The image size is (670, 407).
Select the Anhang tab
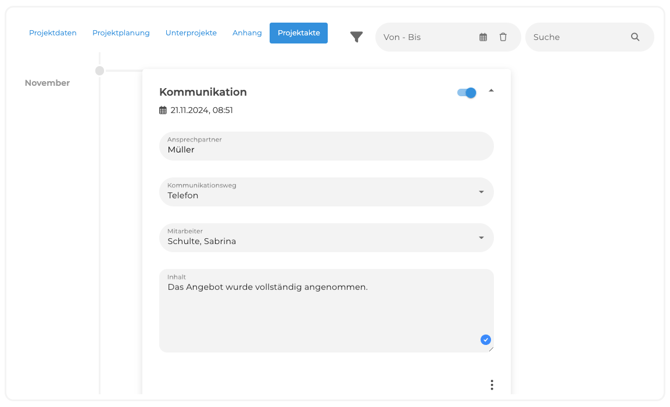(x=247, y=33)
